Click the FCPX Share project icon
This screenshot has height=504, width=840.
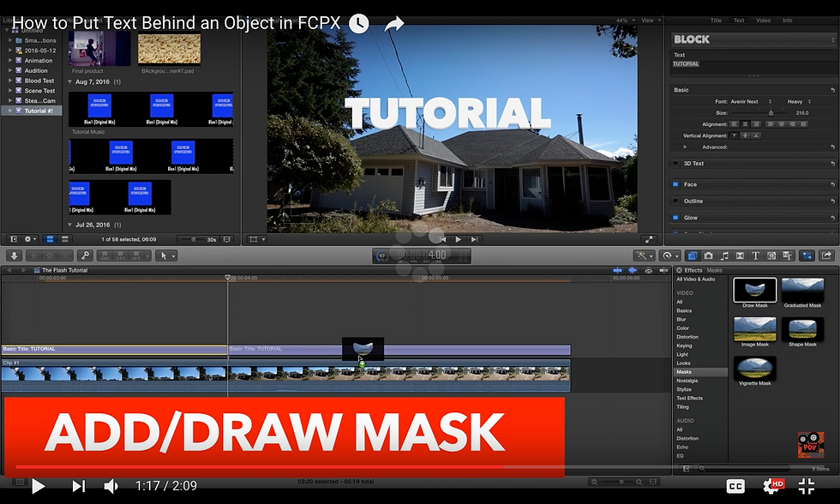[826, 256]
